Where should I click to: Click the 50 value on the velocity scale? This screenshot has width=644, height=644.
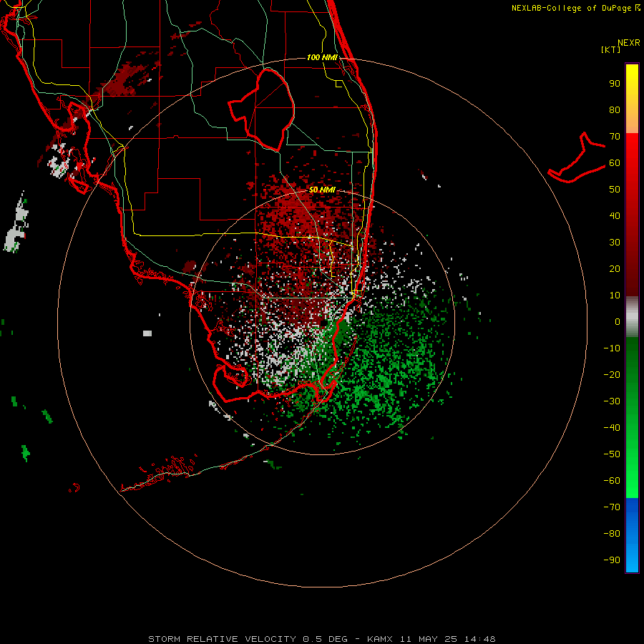tap(615, 190)
